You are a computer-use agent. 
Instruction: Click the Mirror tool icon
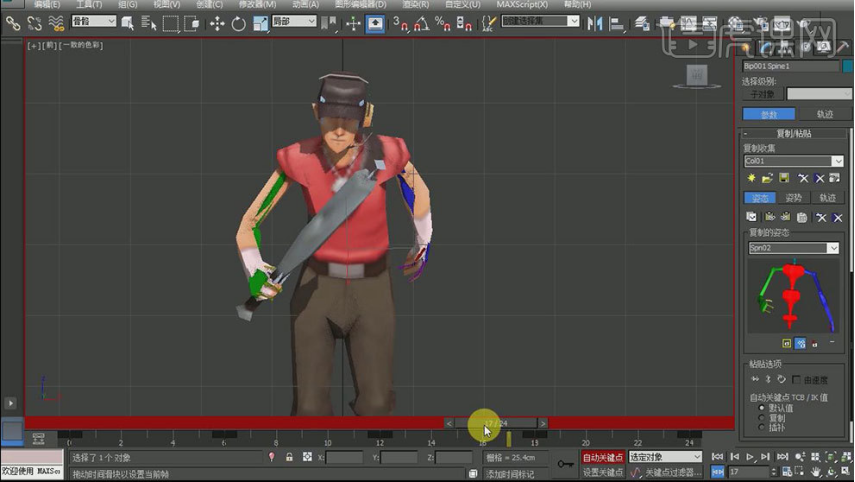tap(594, 23)
